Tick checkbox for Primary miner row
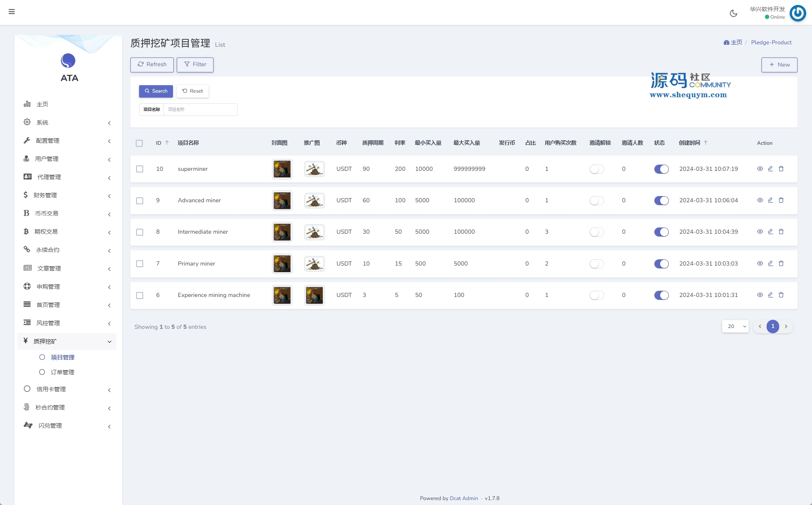Image resolution: width=812 pixels, height=505 pixels. coord(140,263)
